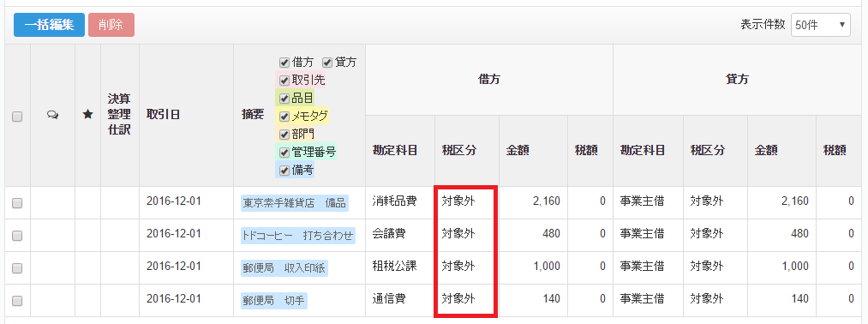The image size is (868, 324).
Task: Click the 摘要 column header label
Action: (253, 115)
